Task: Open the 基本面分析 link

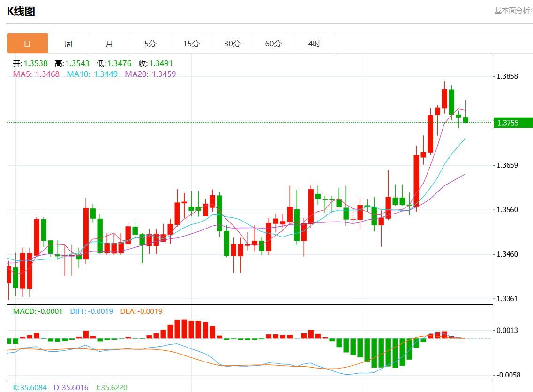Action: (x=514, y=11)
